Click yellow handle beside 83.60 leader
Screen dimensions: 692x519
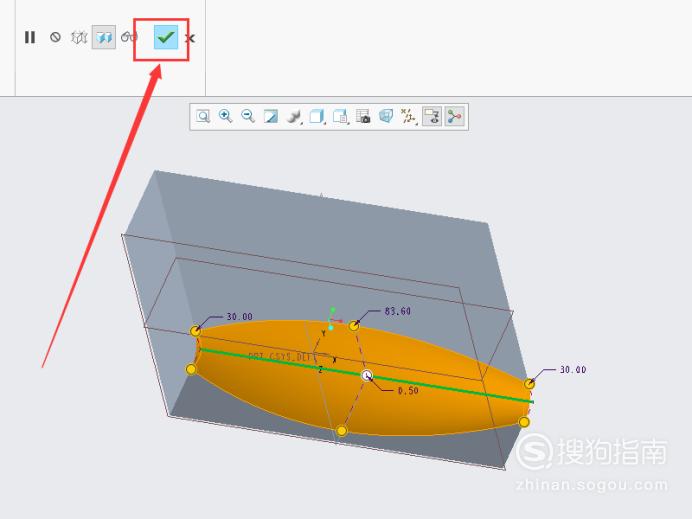[354, 326]
